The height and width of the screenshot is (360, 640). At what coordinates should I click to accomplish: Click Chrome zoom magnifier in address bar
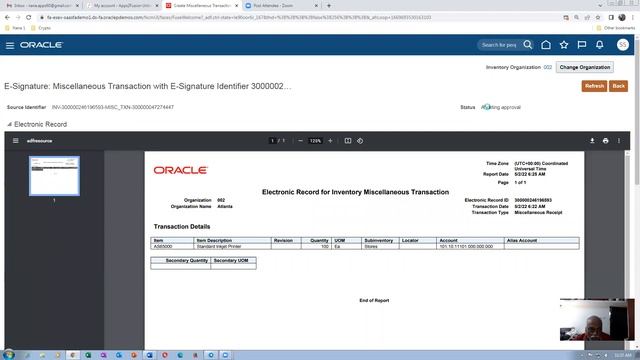pyautogui.click(x=576, y=18)
